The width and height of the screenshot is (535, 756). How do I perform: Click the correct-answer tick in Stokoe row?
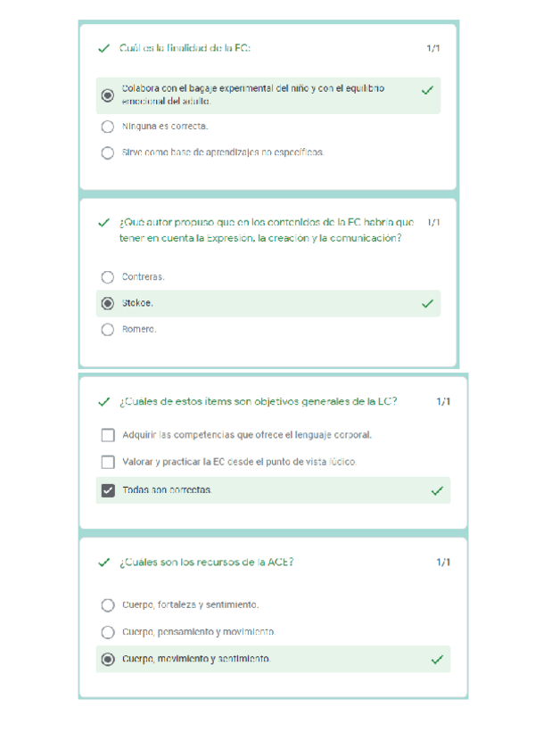(x=428, y=304)
